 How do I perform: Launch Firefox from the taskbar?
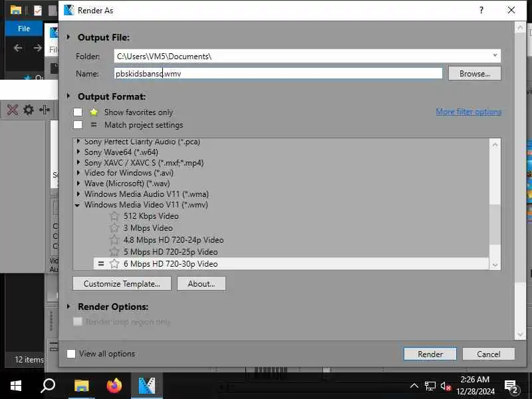coord(114,386)
